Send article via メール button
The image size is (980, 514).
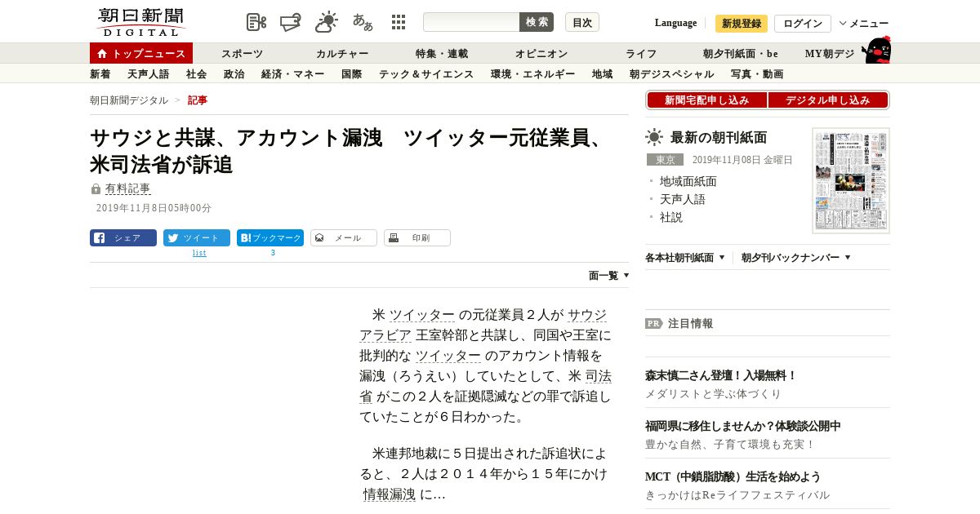click(344, 238)
